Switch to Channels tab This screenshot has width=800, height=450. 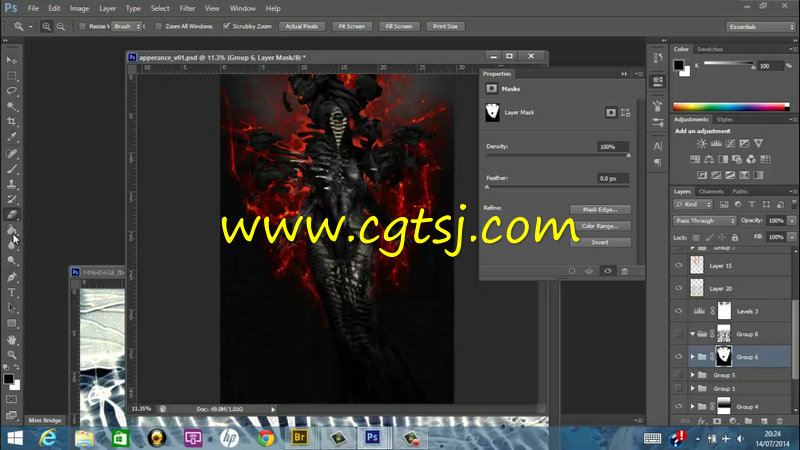(711, 191)
